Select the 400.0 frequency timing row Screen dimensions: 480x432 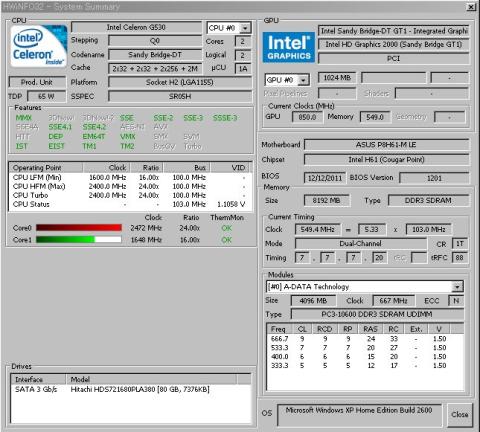[x=365, y=357]
